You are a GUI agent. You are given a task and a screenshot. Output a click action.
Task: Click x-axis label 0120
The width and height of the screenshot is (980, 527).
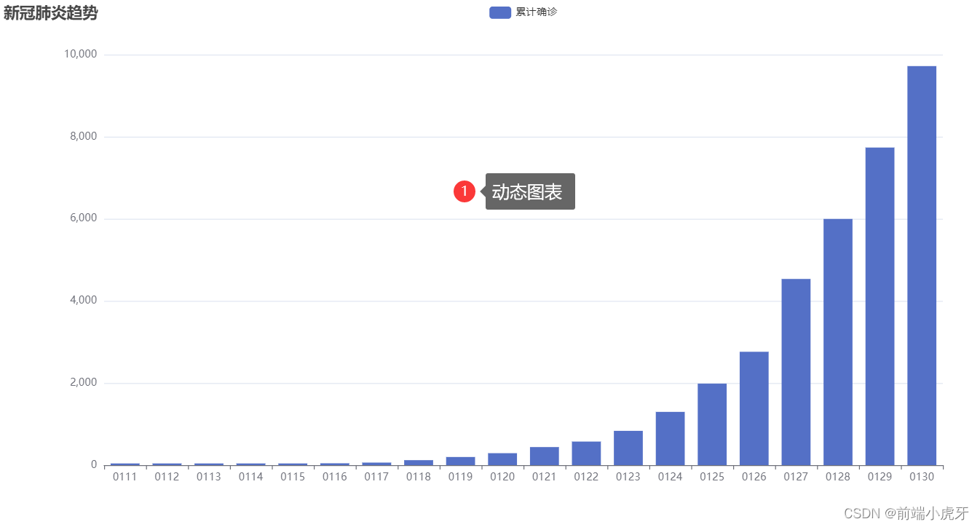[x=502, y=477]
